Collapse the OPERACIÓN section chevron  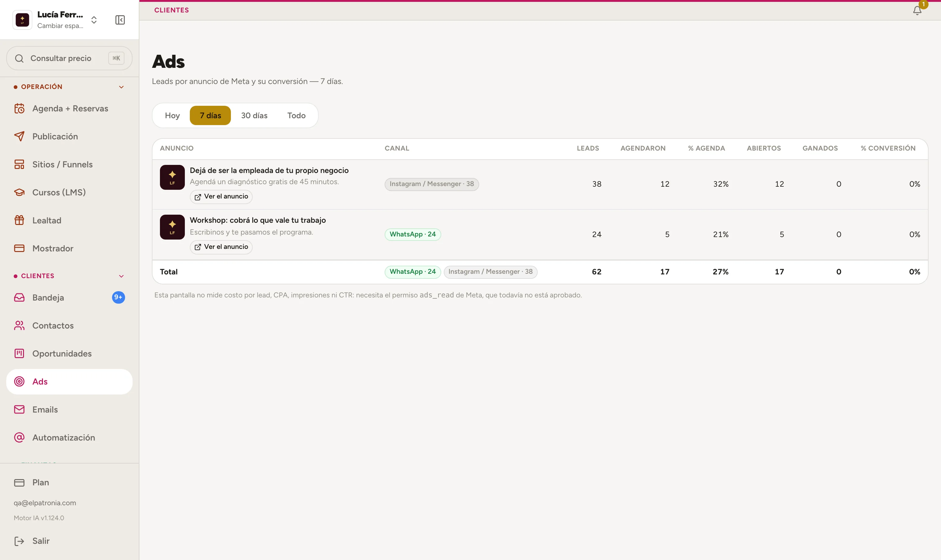pyautogui.click(x=121, y=87)
